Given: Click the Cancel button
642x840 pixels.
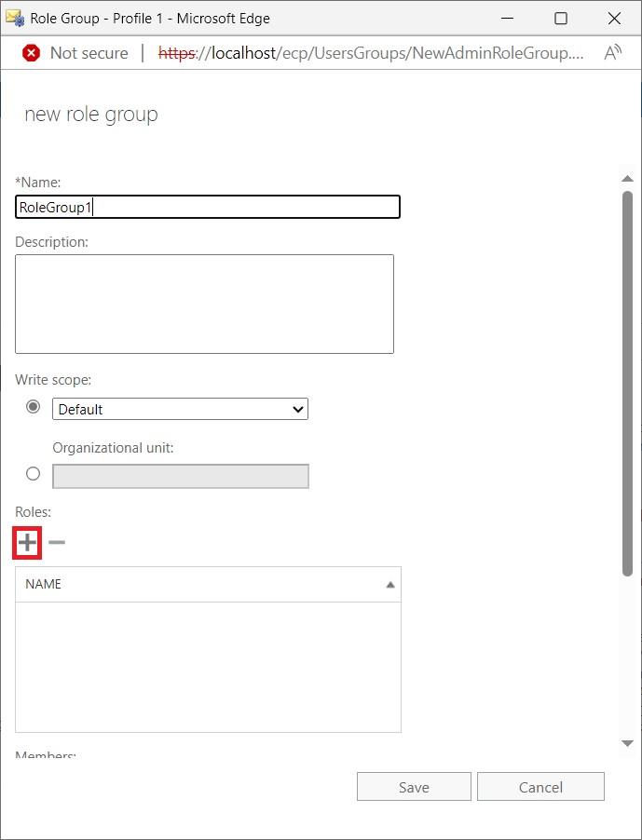Looking at the screenshot, I should coord(540,787).
